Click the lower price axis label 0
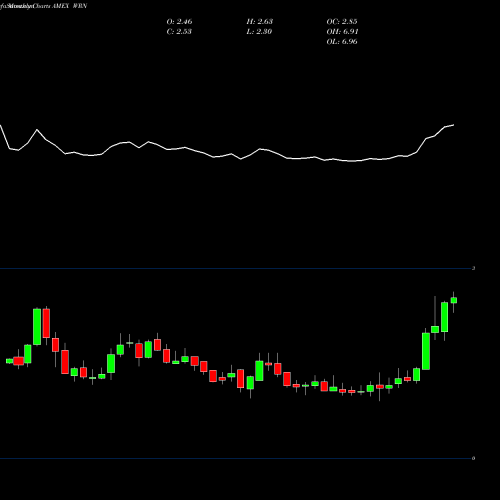Screen dimensions: 500x500 point(473,458)
